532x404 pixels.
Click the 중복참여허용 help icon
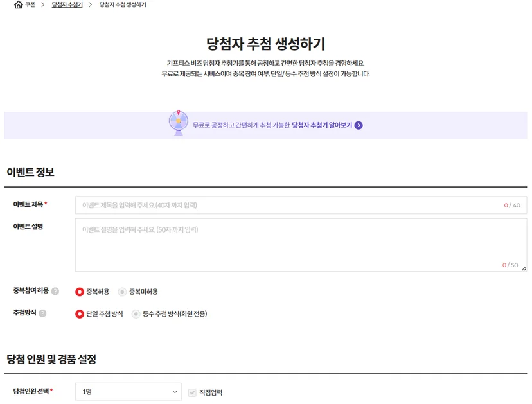click(x=55, y=291)
